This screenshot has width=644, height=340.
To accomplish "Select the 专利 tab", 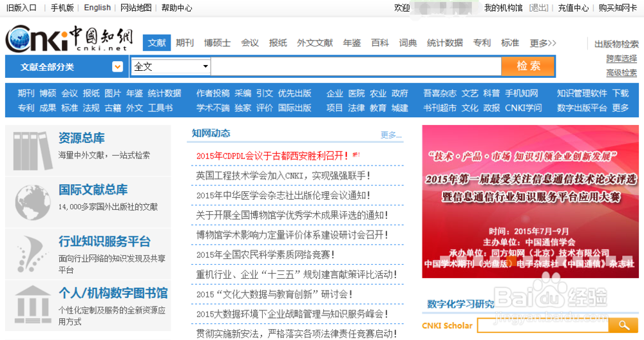I will tap(482, 42).
